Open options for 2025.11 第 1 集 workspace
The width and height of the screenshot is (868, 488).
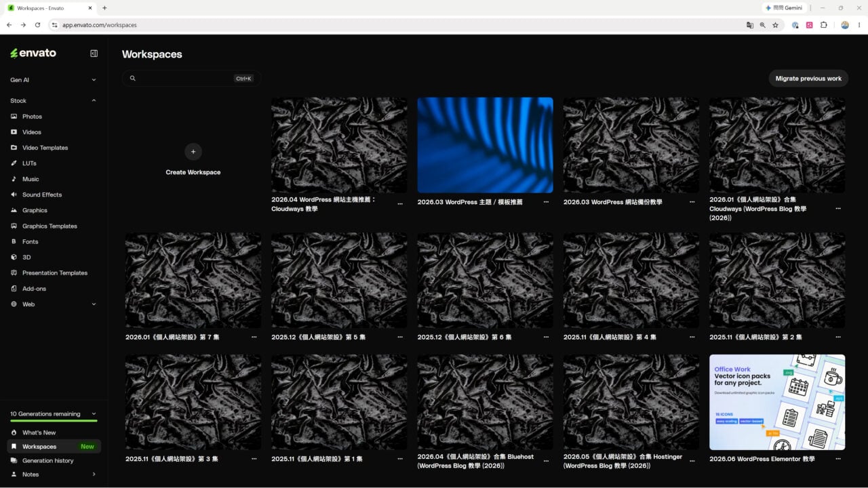pos(400,459)
